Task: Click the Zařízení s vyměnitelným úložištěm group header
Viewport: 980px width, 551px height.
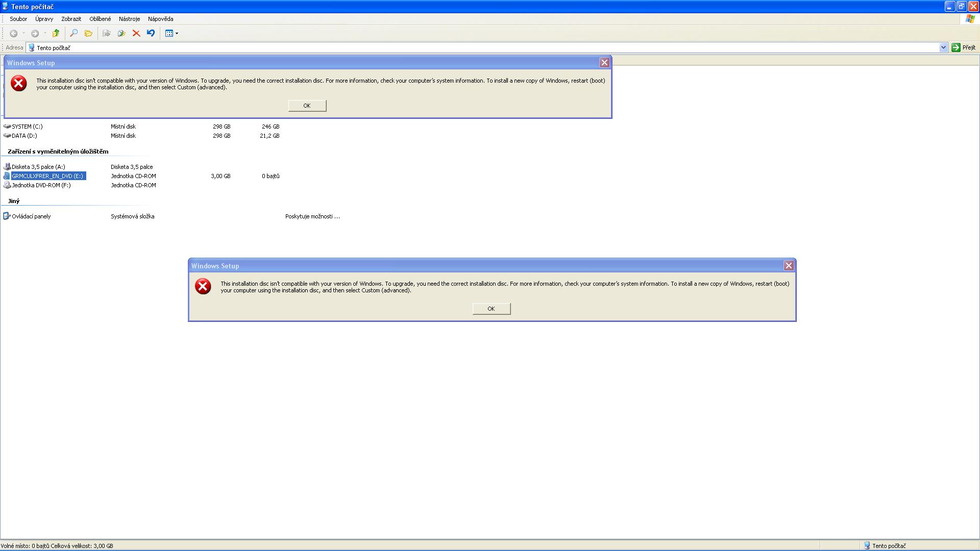Action: 58,152
